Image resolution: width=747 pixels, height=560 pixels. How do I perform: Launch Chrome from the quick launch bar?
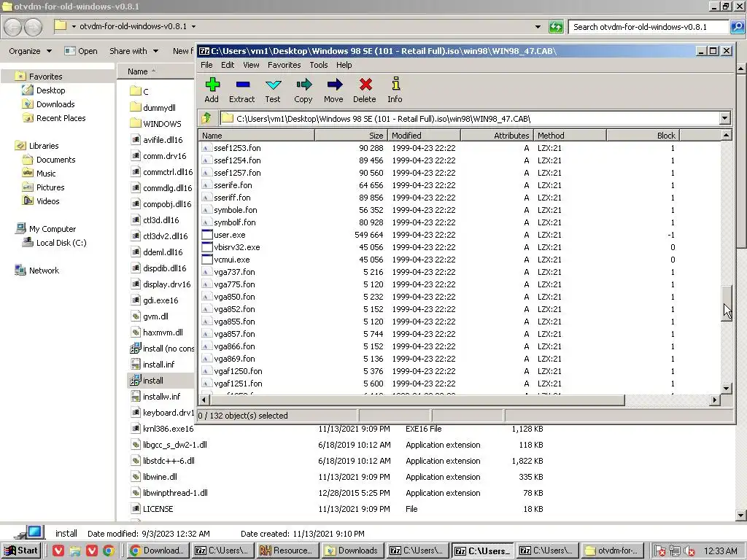pos(109,551)
